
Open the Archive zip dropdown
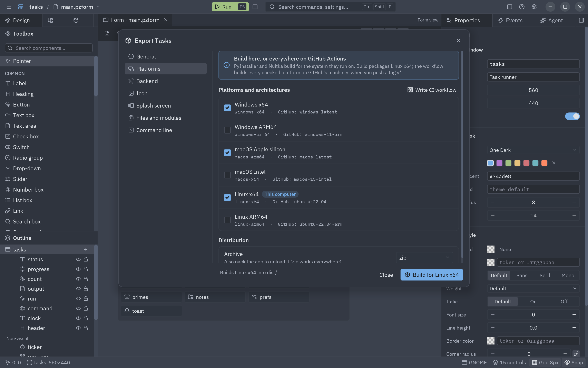424,258
